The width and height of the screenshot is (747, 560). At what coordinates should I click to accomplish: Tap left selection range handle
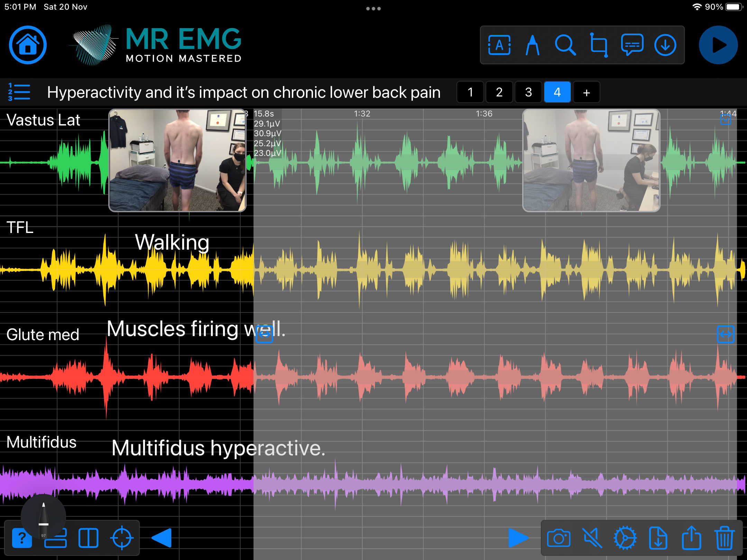pyautogui.click(x=264, y=334)
